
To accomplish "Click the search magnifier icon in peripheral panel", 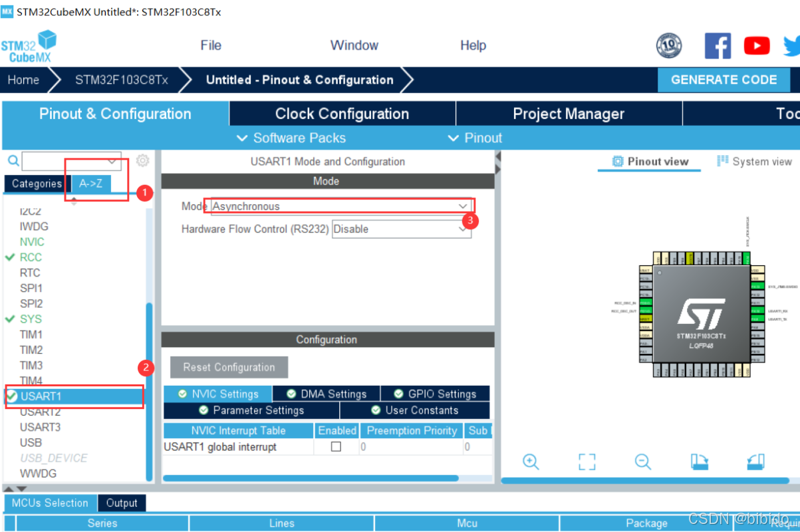I will [x=13, y=161].
